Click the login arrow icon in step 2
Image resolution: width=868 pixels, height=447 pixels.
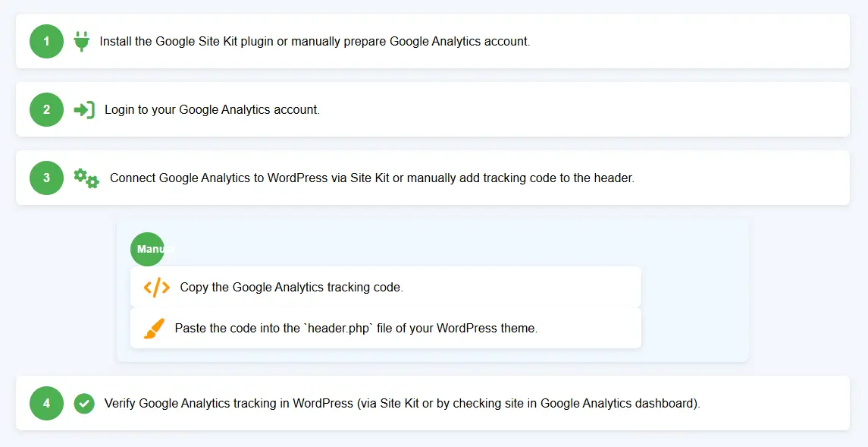click(x=84, y=110)
